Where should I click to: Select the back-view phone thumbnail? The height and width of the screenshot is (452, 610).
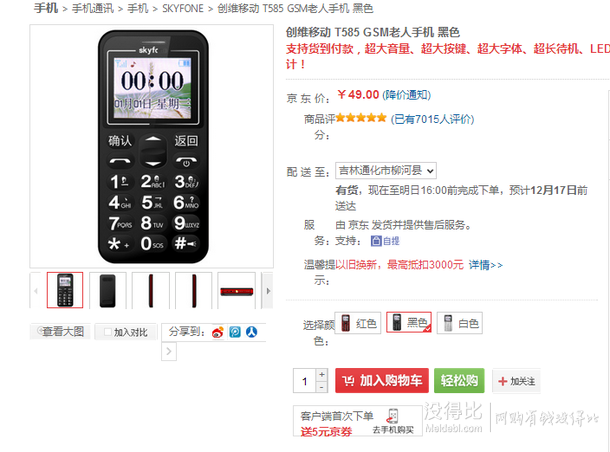pyautogui.click(x=108, y=291)
